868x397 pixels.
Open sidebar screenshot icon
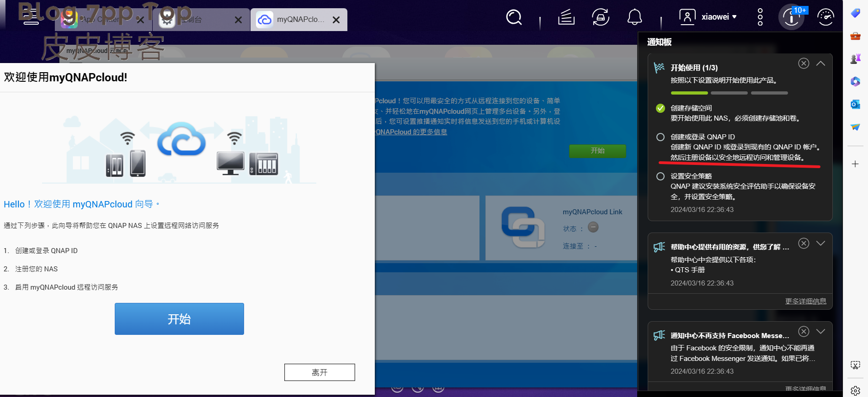point(855,365)
